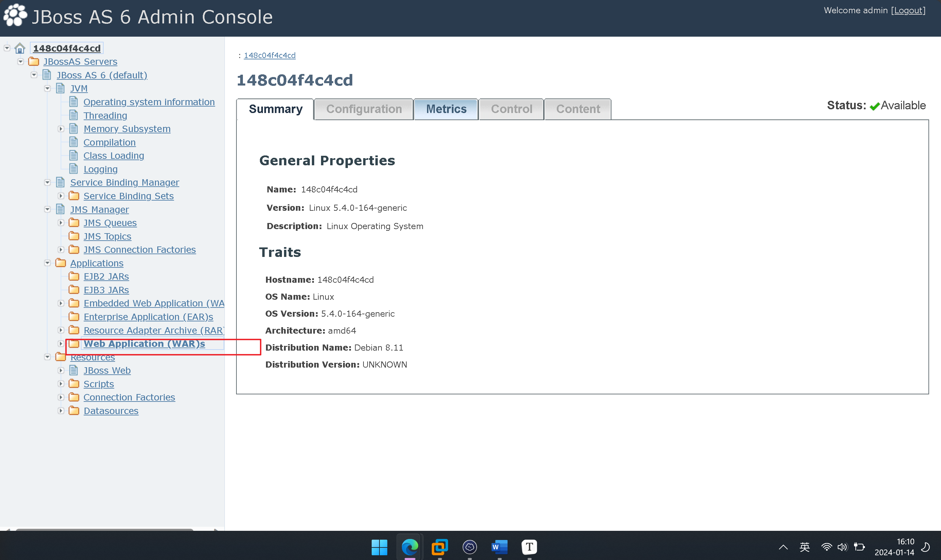Click the Datasources folder icon
This screenshot has width=941, height=560.
tap(74, 411)
